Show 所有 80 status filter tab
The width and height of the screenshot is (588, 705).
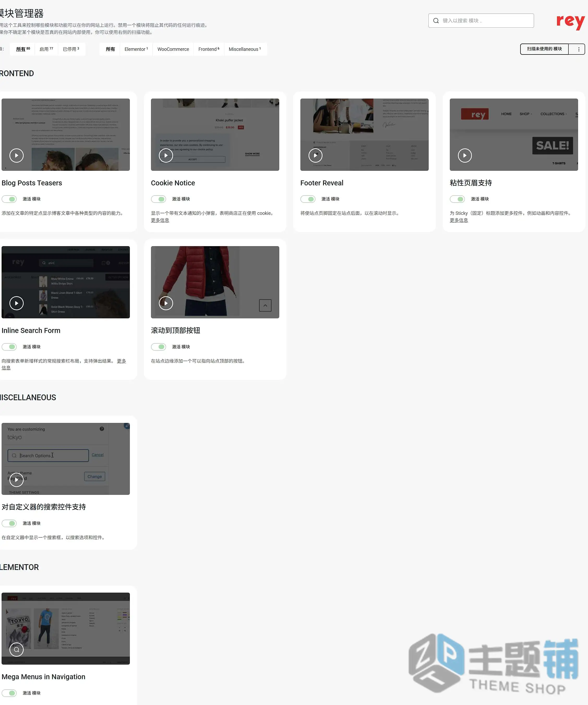[23, 49]
